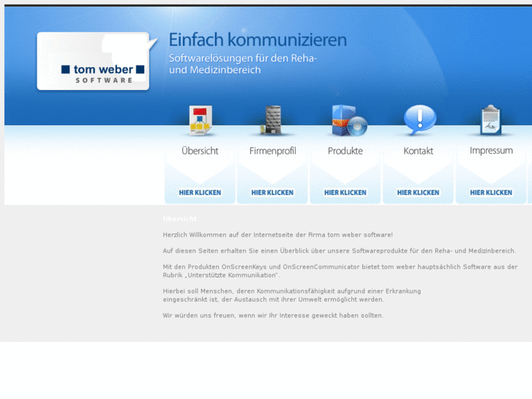
Task: Click the sentence starting "Auf diesen Seiten"
Action: [x=339, y=251]
